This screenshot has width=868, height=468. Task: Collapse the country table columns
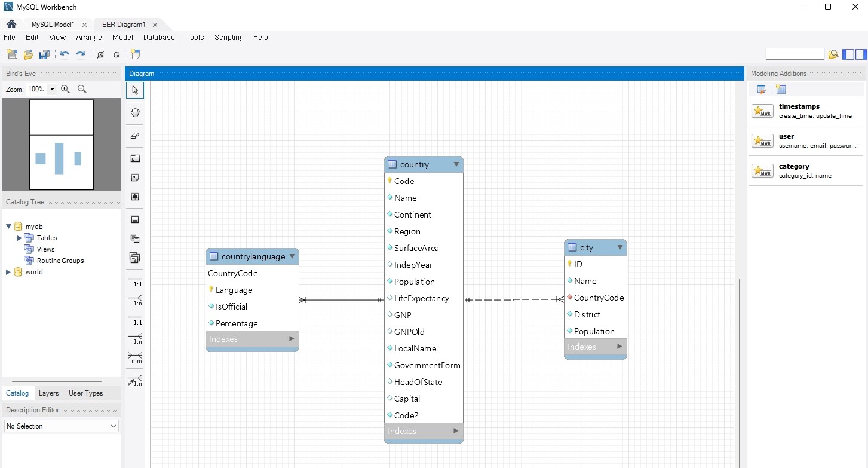click(456, 164)
